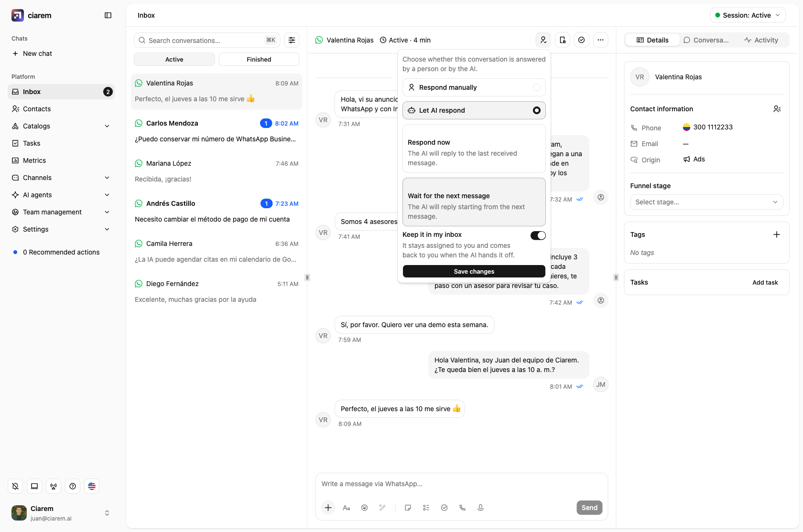Open Session: Active dropdown

(748, 15)
